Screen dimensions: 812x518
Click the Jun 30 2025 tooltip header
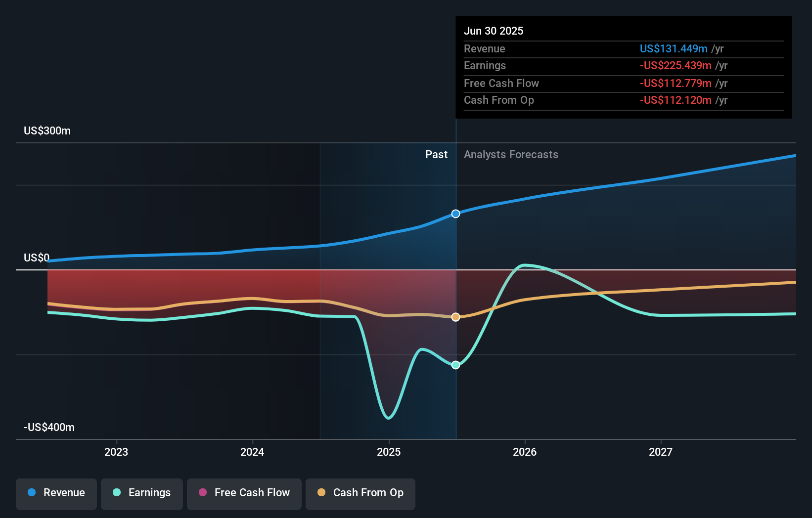click(x=494, y=31)
